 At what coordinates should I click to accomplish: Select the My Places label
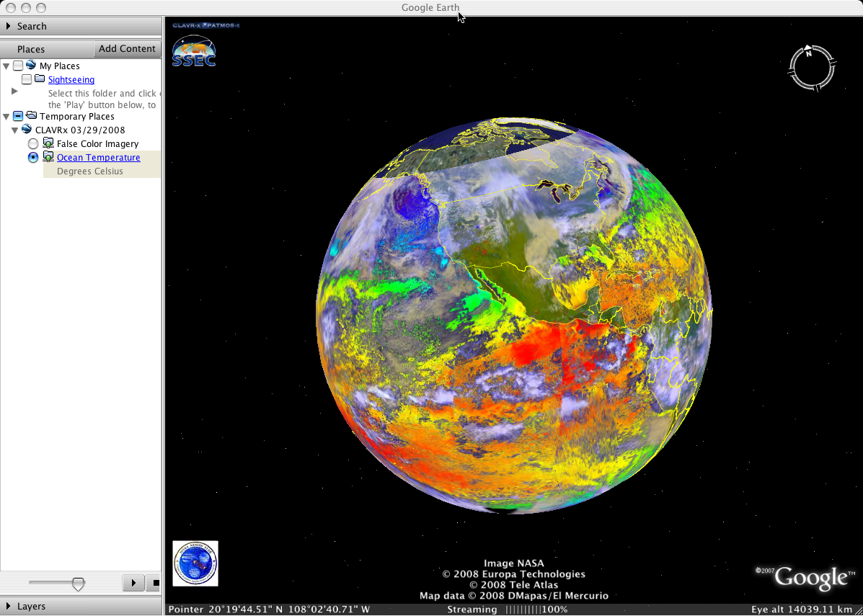point(59,66)
